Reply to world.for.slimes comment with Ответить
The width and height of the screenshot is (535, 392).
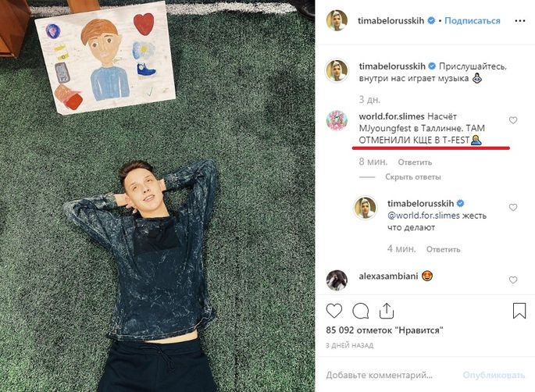(x=415, y=162)
